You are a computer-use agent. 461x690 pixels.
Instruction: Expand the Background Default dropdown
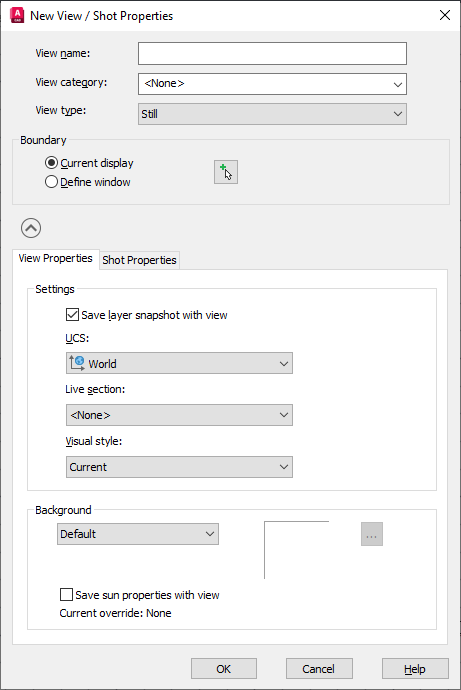tap(138, 534)
